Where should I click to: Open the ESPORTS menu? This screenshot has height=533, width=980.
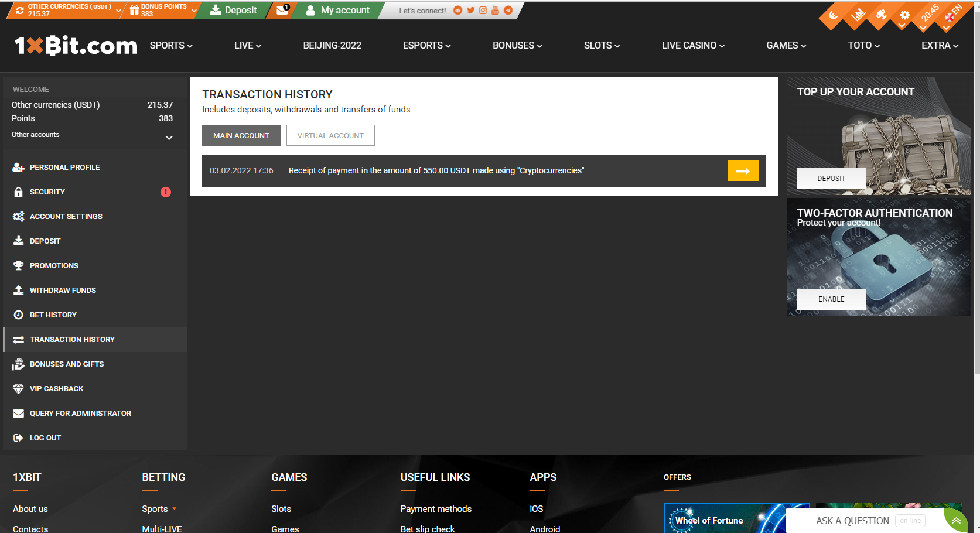pyautogui.click(x=427, y=45)
